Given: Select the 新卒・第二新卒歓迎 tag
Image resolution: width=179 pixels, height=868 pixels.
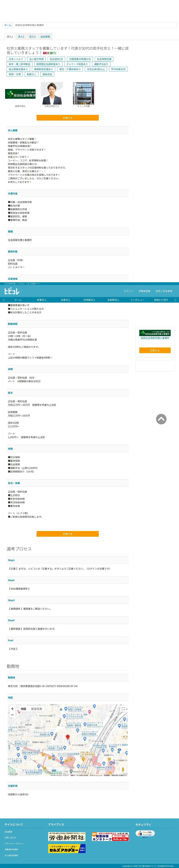Looking at the screenshot, I should (20, 64).
